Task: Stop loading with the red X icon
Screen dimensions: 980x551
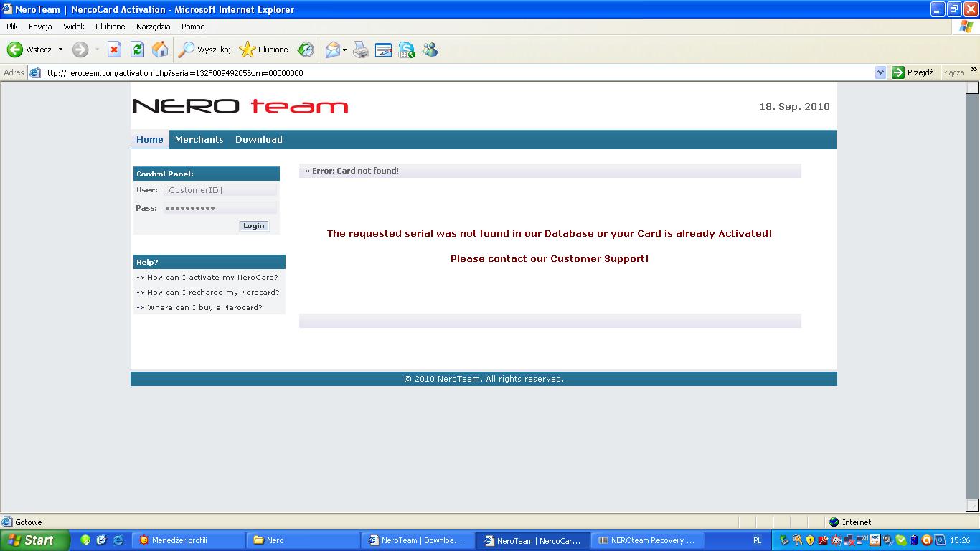Action: (x=114, y=50)
